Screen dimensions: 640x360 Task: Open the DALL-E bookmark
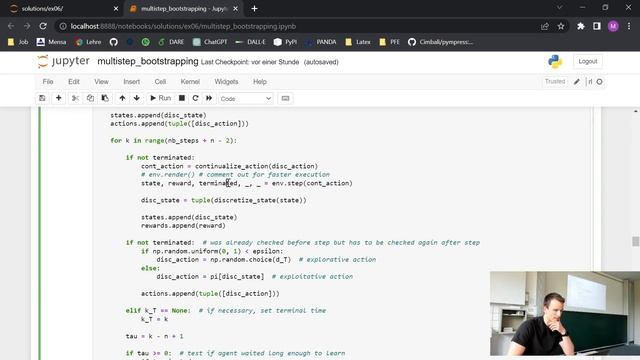pyautogui.click(x=250, y=42)
